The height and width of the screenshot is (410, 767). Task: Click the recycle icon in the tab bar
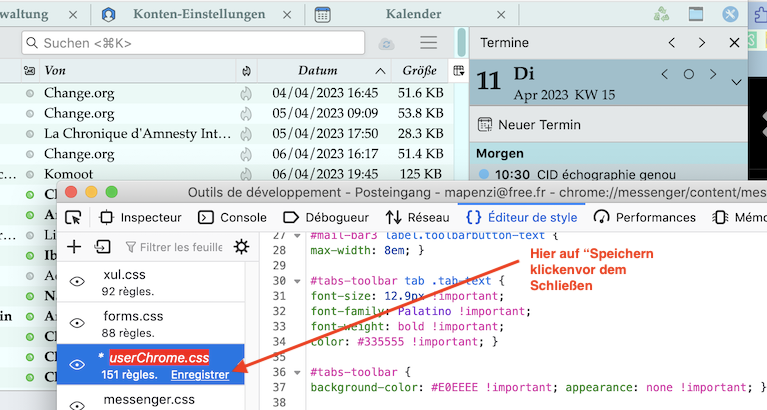coord(661,14)
